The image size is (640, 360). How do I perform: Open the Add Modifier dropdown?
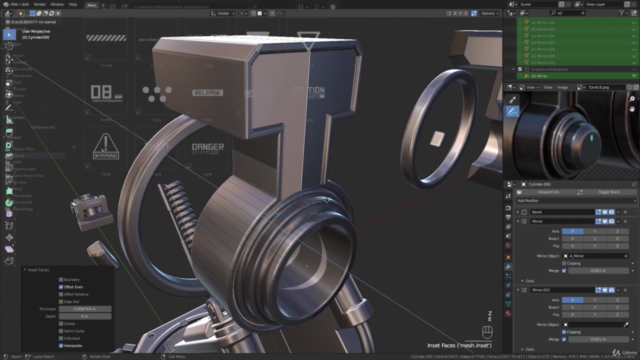(576, 201)
